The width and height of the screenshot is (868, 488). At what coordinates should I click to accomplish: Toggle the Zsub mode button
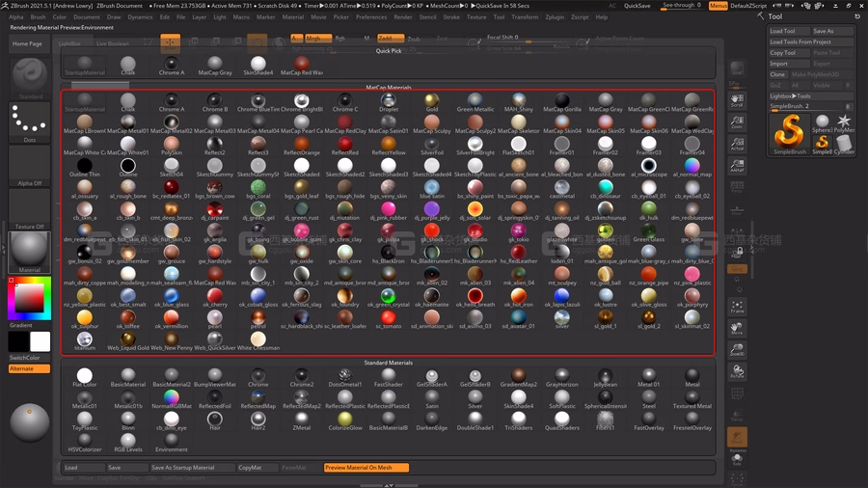tap(414, 39)
